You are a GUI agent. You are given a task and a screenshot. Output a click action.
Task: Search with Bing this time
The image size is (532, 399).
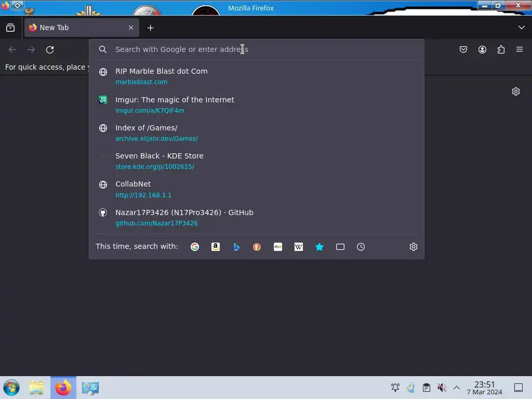(x=236, y=247)
